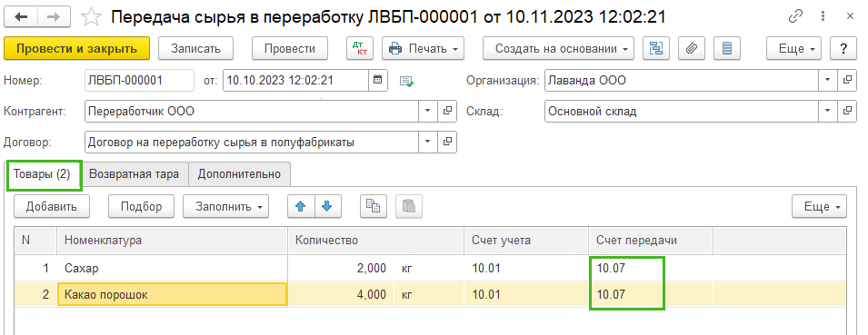Go forward with the right arrow
868x335 pixels.
53,17
